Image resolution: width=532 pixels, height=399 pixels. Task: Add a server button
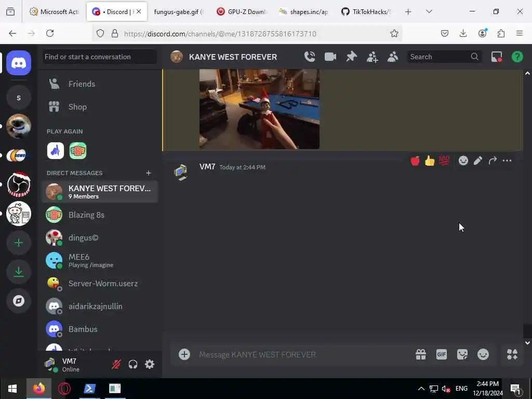pyautogui.click(x=19, y=243)
